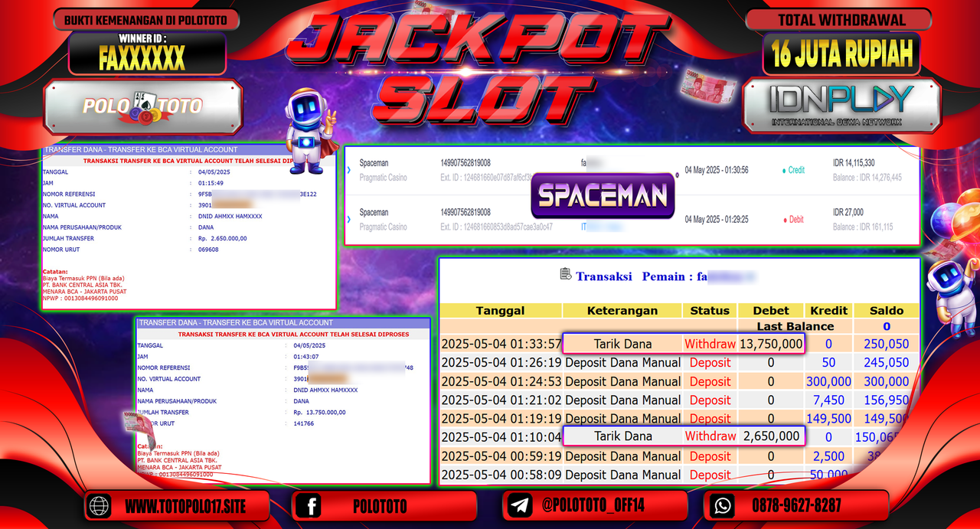Open the POLOTOTO Facebook link
980x529 pixels.
(380, 506)
